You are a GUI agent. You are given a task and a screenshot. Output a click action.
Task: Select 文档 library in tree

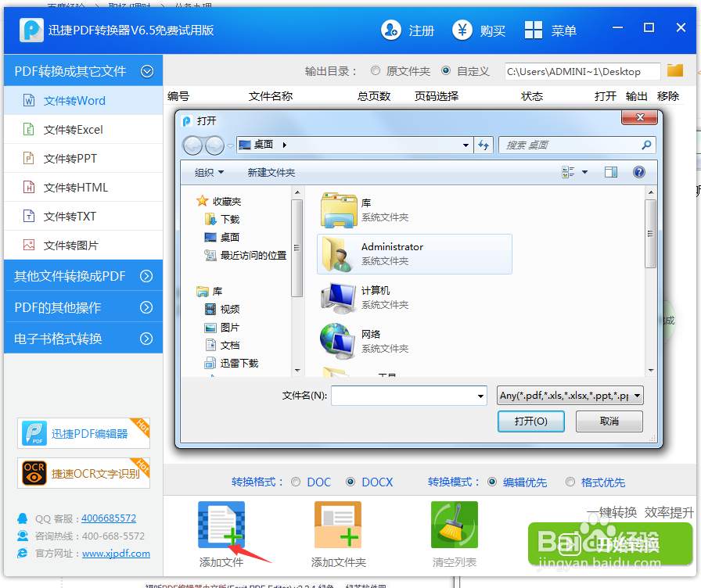[x=222, y=346]
